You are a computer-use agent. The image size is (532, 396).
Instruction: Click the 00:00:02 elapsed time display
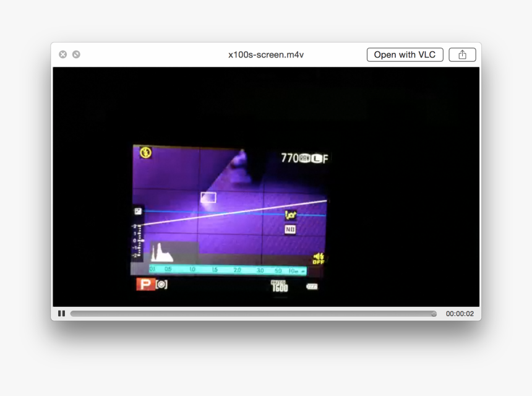(x=460, y=314)
